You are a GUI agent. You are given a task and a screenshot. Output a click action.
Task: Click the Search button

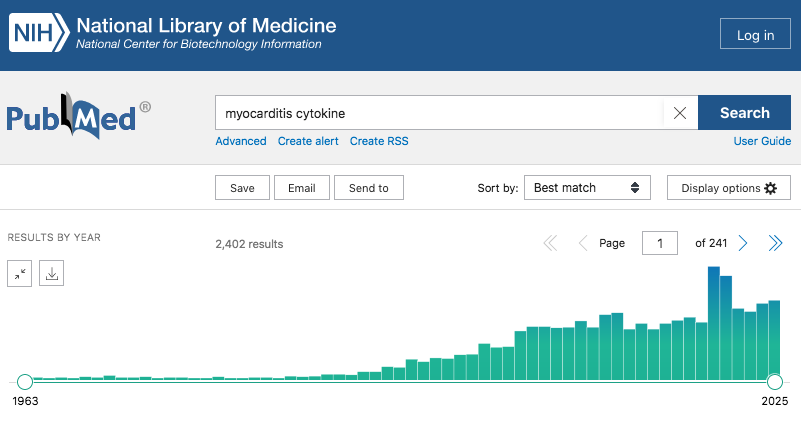(x=744, y=113)
